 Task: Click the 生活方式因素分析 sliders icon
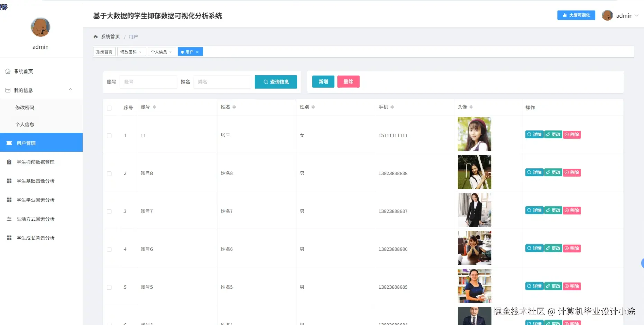(9, 219)
